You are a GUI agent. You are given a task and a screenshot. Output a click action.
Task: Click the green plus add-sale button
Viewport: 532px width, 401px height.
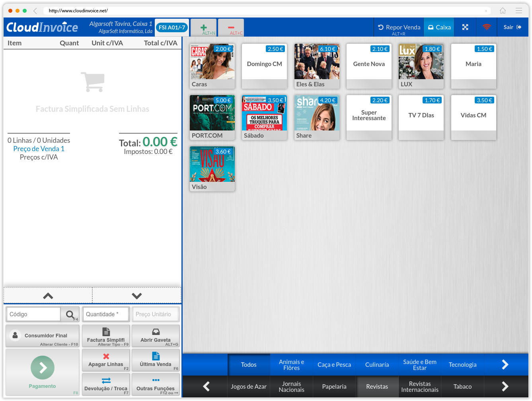click(204, 28)
